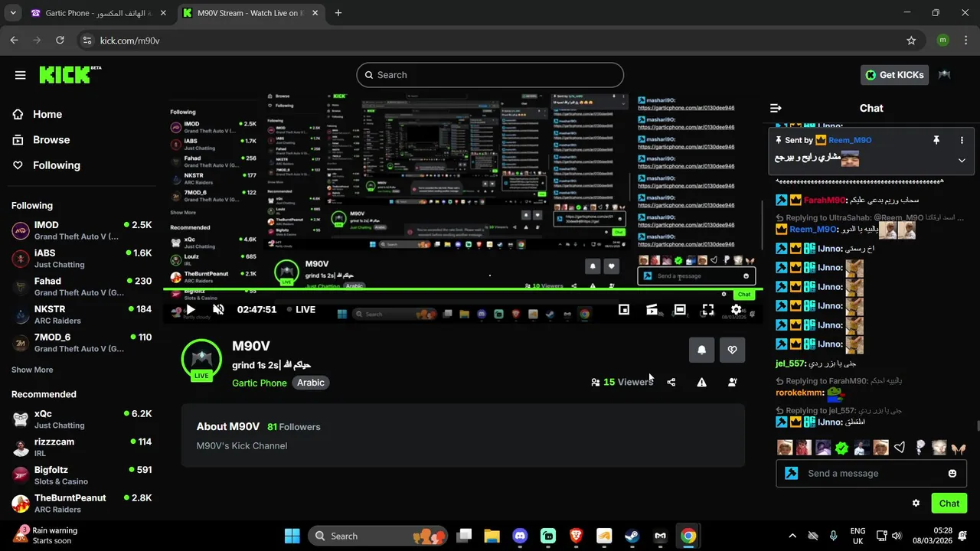Open Chrome tab search dropdown
Image resolution: width=980 pixels, height=551 pixels.
click(x=12, y=13)
